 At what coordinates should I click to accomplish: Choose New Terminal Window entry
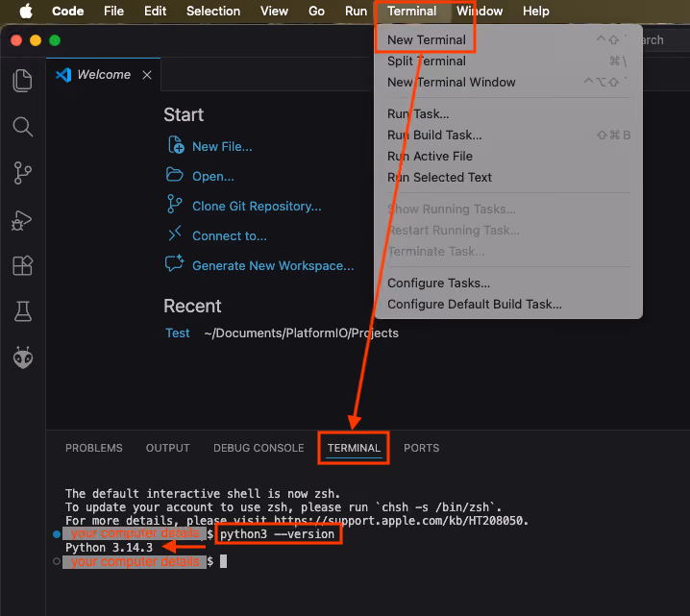507,83
